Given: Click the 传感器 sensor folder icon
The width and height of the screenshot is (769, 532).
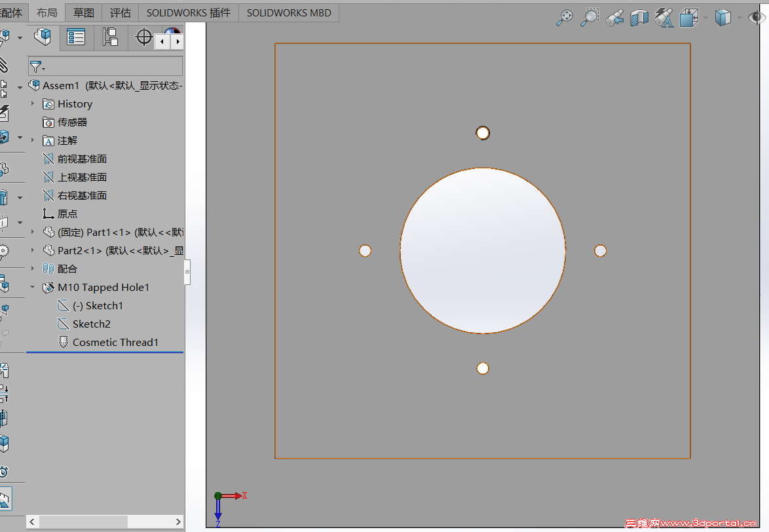Looking at the screenshot, I should [48, 122].
